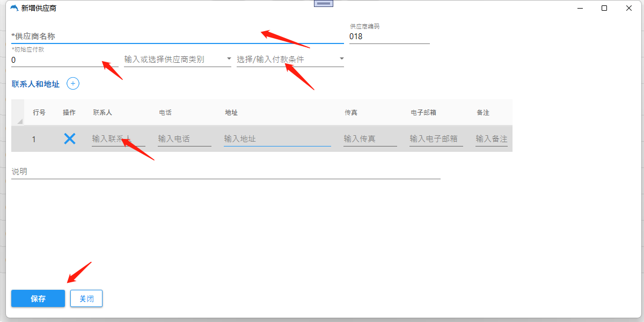
Task: Delete row 1 with the blue X icon
Action: point(70,139)
